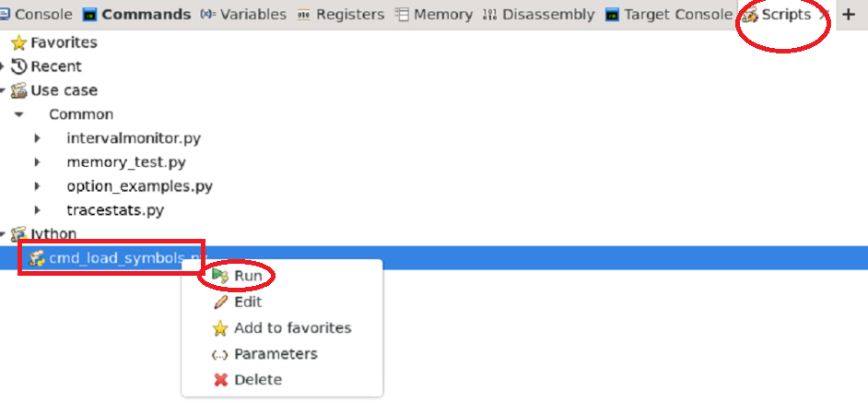Click the pencil Edit icon
The image size is (868, 403).
point(220,302)
